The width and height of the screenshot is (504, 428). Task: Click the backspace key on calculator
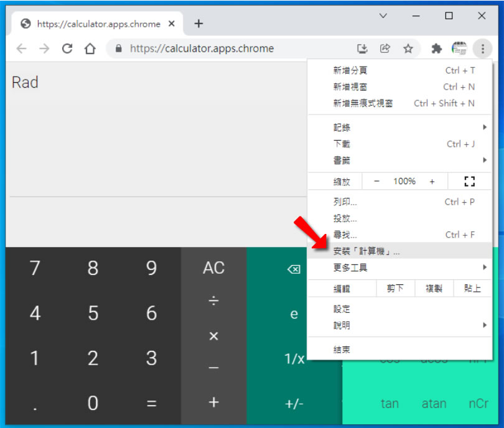point(294,269)
